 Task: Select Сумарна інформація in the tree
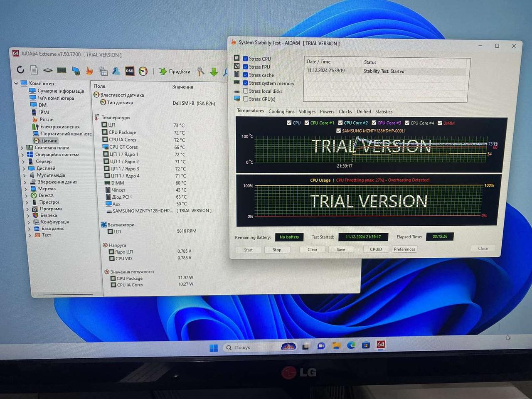coord(61,91)
